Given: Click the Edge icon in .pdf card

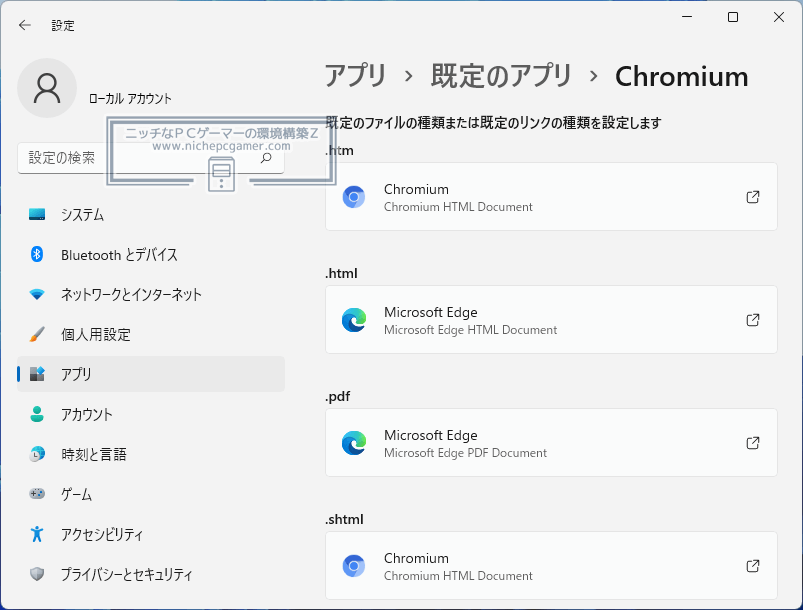Looking at the screenshot, I should (354, 443).
